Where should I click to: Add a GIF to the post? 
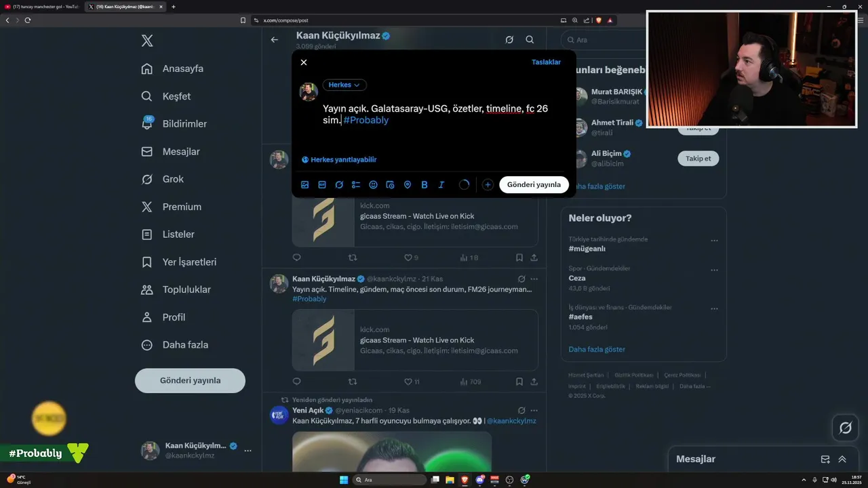point(322,184)
